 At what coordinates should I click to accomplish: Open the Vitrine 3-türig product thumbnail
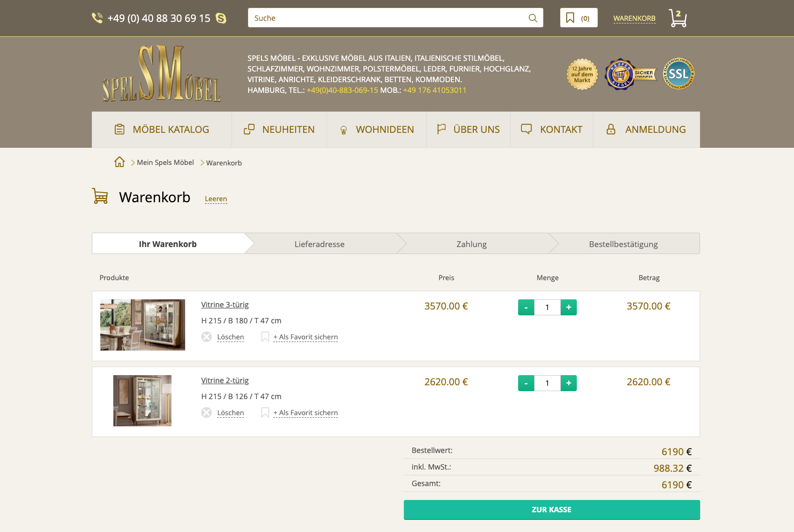pyautogui.click(x=142, y=325)
